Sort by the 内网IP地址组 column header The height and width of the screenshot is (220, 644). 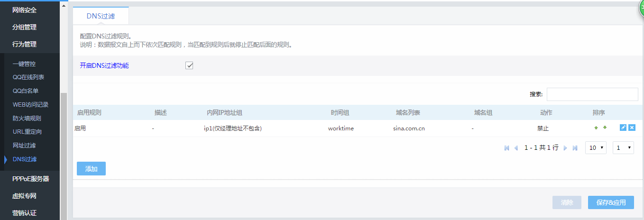coord(225,113)
